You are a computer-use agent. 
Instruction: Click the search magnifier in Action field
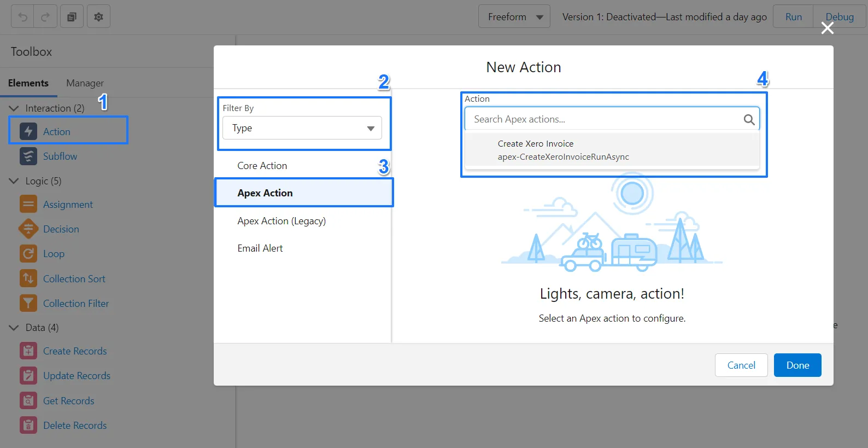pyautogui.click(x=749, y=119)
